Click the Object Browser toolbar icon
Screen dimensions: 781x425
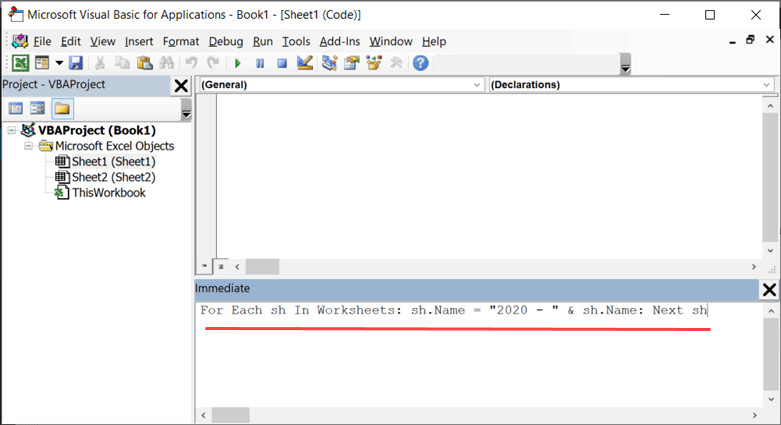(374, 63)
